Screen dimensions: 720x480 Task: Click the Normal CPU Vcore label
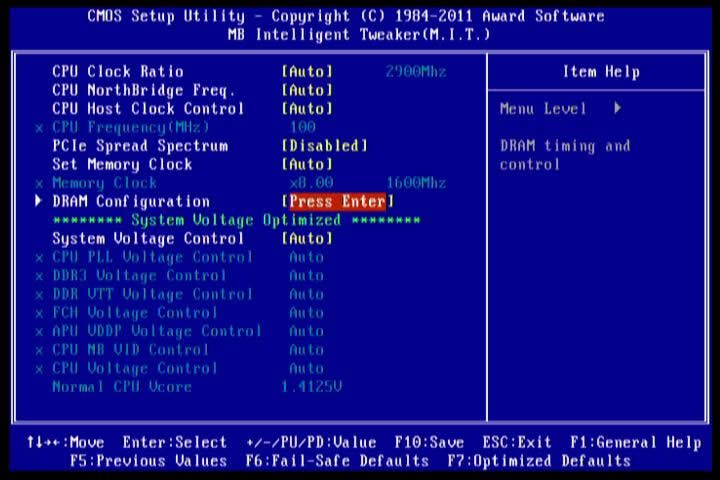[122, 387]
